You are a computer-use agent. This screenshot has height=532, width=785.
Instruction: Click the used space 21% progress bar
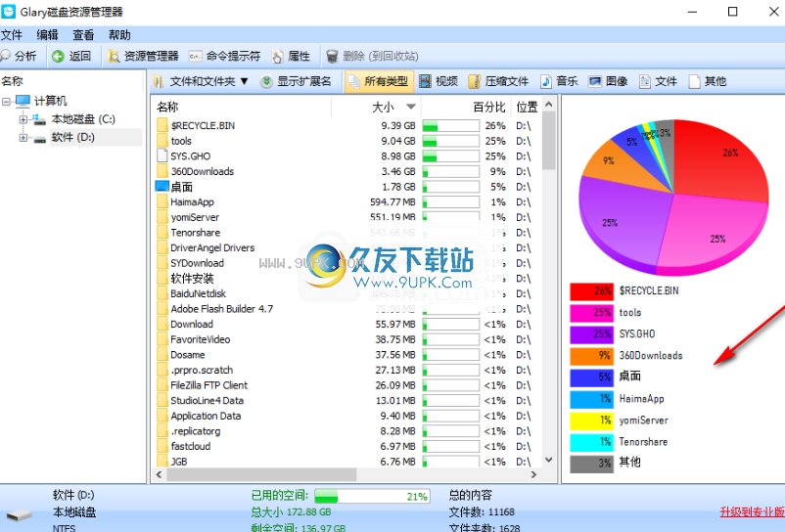click(x=373, y=496)
